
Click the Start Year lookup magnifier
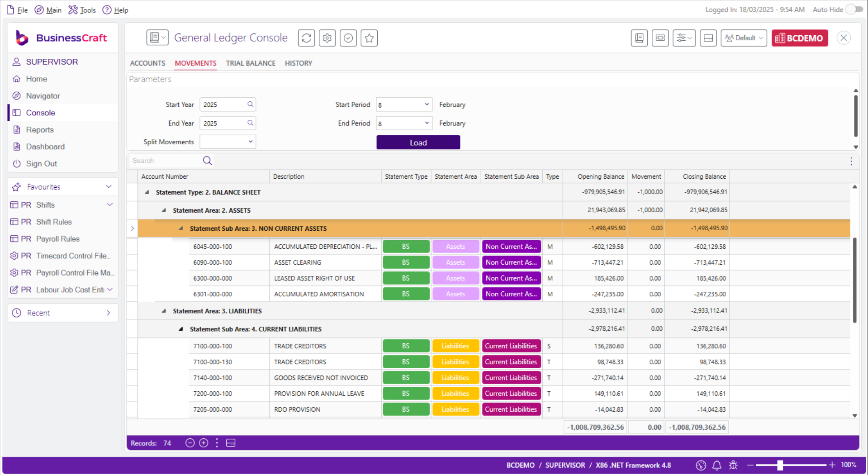point(250,104)
